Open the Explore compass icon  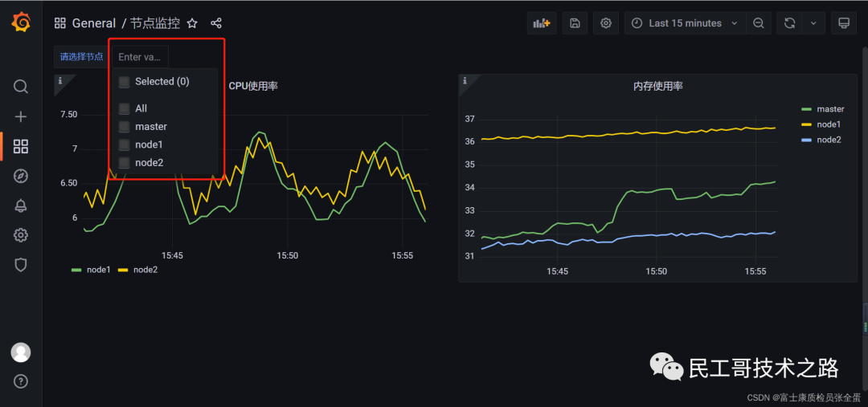coord(20,176)
